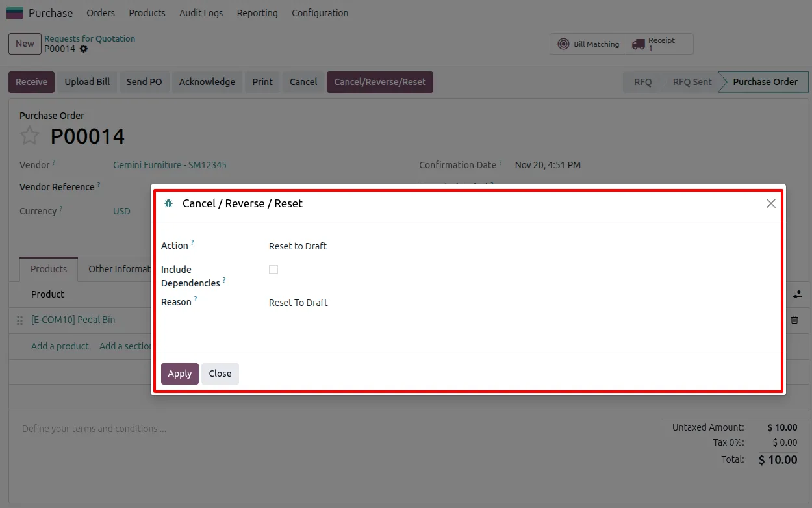The width and height of the screenshot is (812, 508).
Task: Click the Action field help question mark
Action: [x=192, y=243]
